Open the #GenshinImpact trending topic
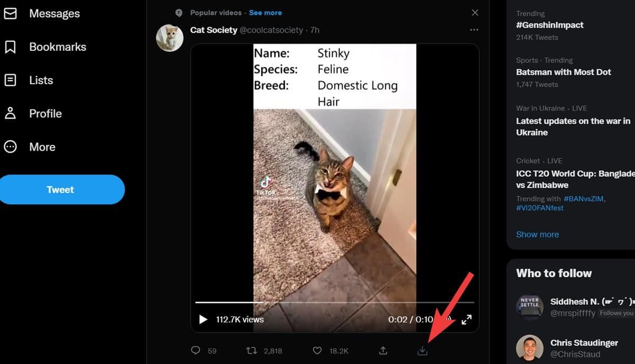The width and height of the screenshot is (635, 364). pos(550,25)
